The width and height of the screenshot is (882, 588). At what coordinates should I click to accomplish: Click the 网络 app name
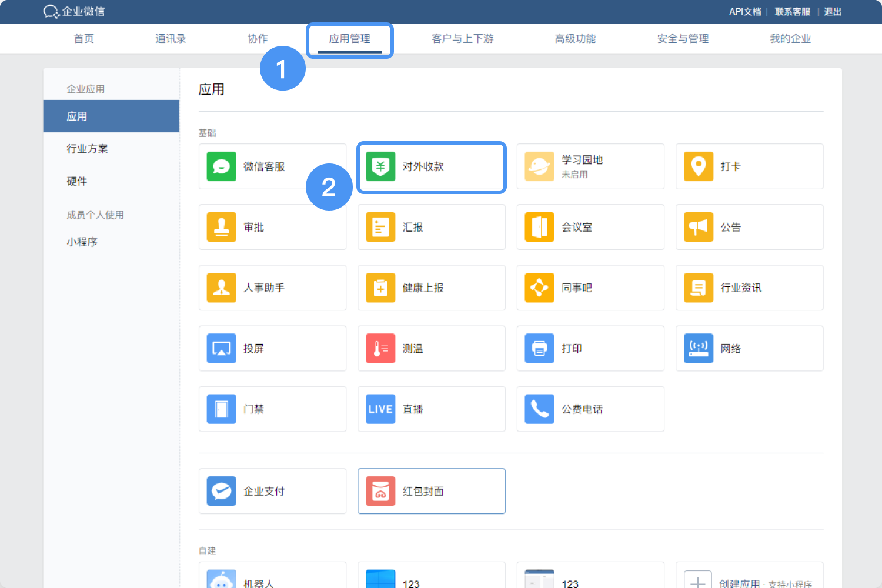click(730, 348)
